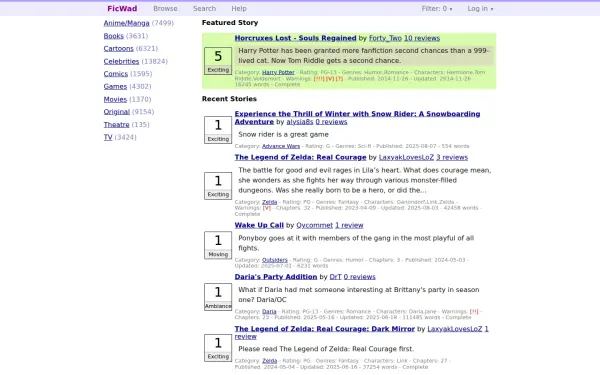Click the 5 Exciting rating box
Screen dimensions: 600x375
tap(218, 60)
